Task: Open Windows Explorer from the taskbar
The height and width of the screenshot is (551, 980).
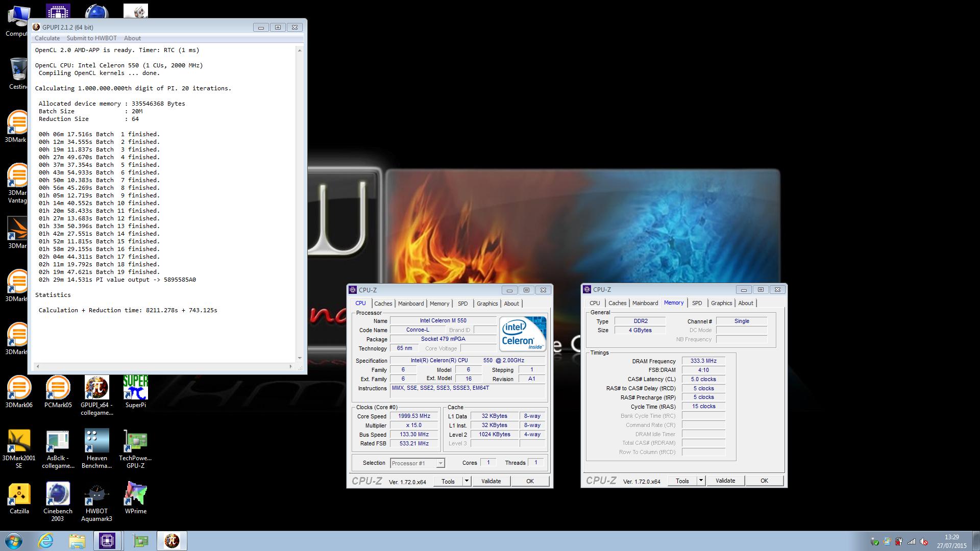Action: pos(77,541)
